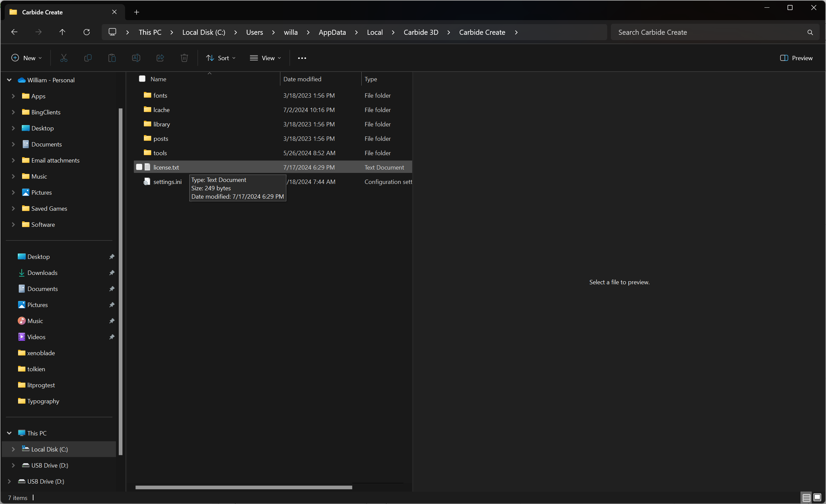Navigate to AppData breadcrumb
Viewport: 826px width, 504px height.
pos(332,32)
